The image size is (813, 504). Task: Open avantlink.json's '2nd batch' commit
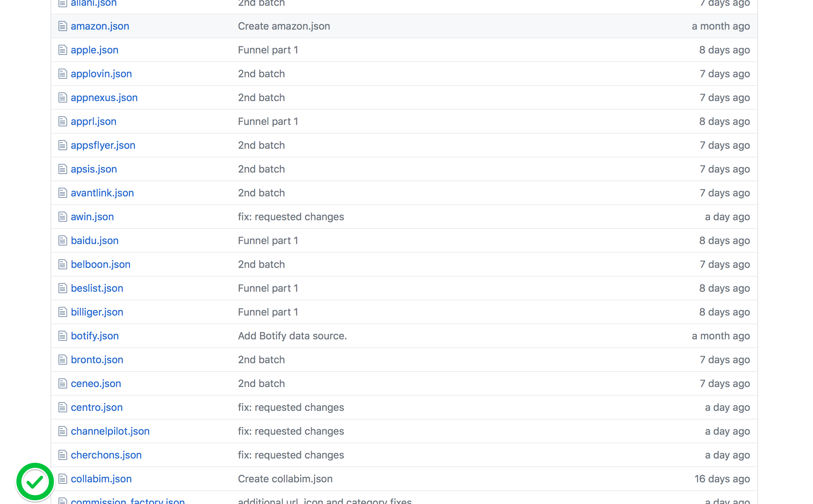(261, 193)
